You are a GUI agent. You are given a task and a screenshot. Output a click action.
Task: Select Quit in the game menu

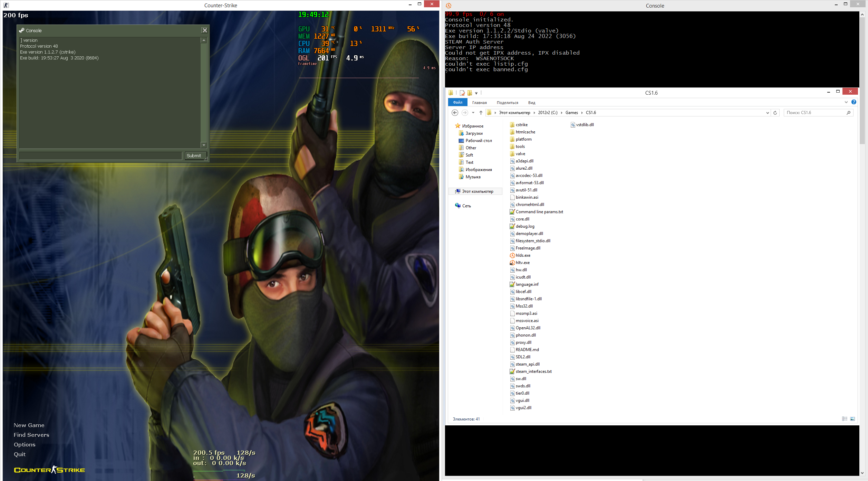point(20,454)
